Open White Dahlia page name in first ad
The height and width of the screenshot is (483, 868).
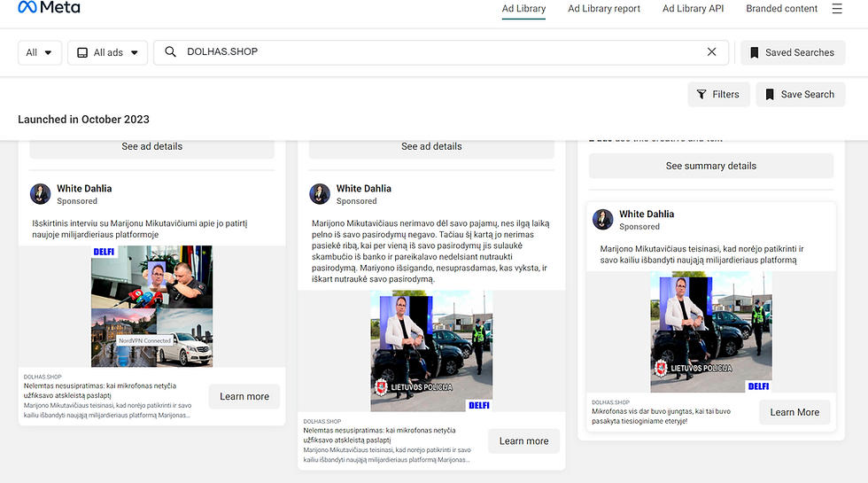tap(84, 188)
